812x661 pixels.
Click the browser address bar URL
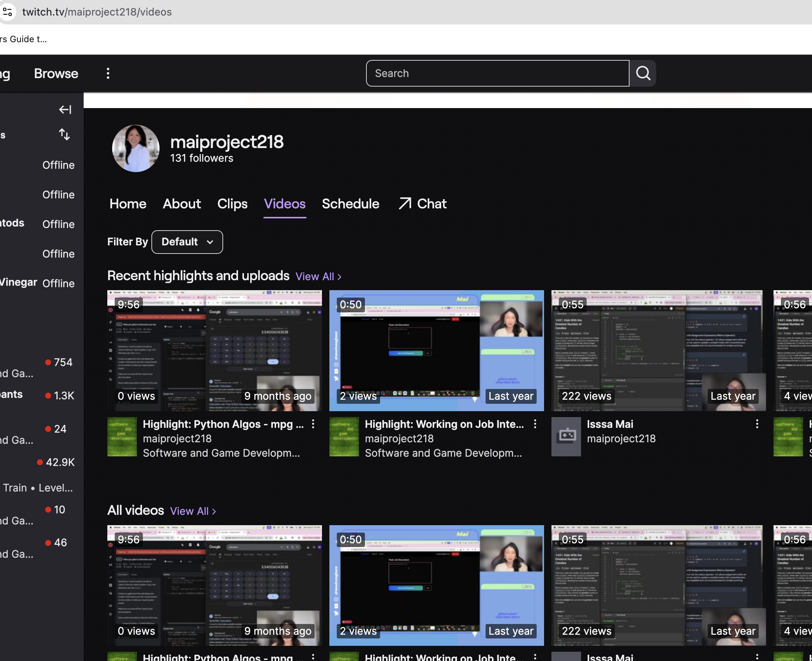point(97,12)
